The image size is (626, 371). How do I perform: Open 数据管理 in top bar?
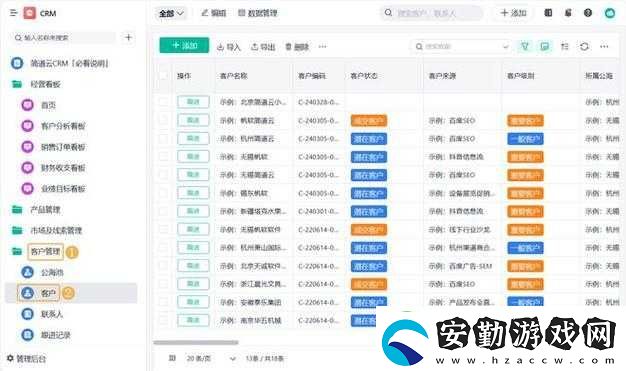point(258,13)
